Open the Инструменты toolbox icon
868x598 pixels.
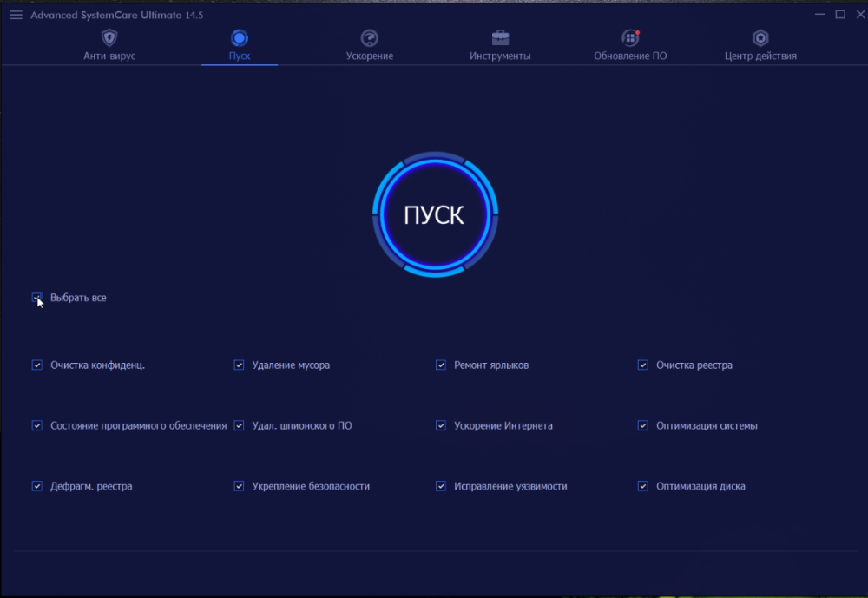point(500,37)
